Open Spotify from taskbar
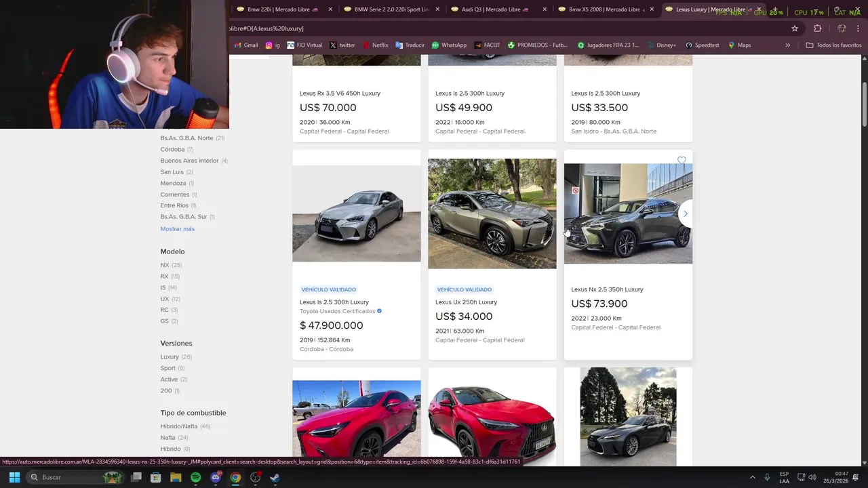Image resolution: width=868 pixels, height=488 pixels. pyautogui.click(x=195, y=477)
